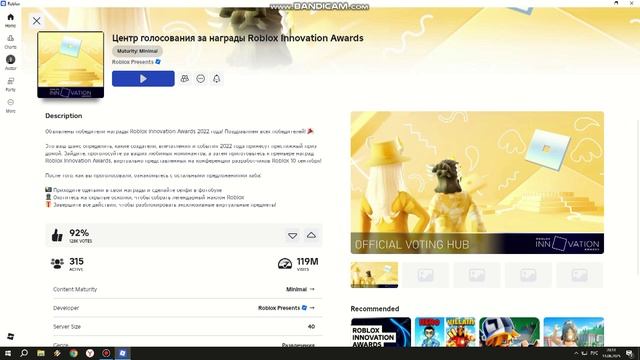Open third recommended game with helmet character

[509, 332]
